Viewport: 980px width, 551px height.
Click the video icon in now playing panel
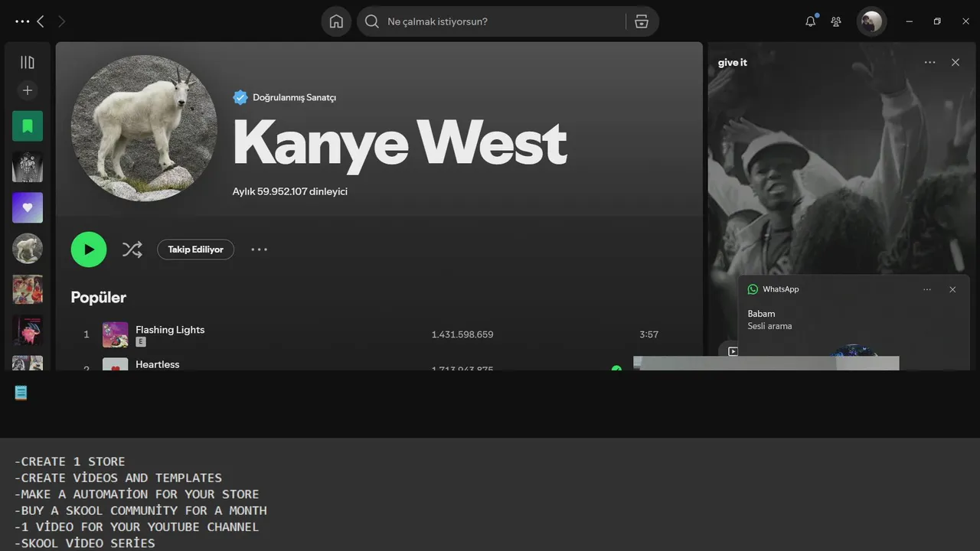click(733, 350)
